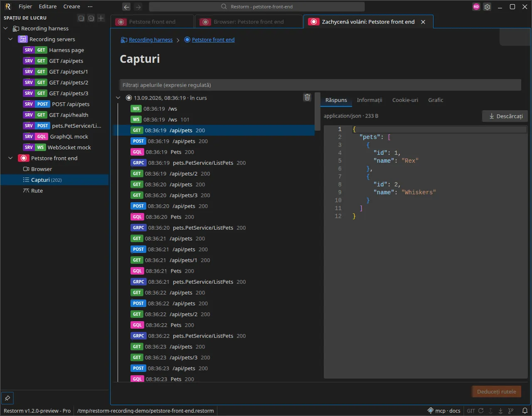The width and height of the screenshot is (532, 416).
Task: Click the /tmp/restorm-recording-demo file path in status bar
Action: (x=145, y=411)
